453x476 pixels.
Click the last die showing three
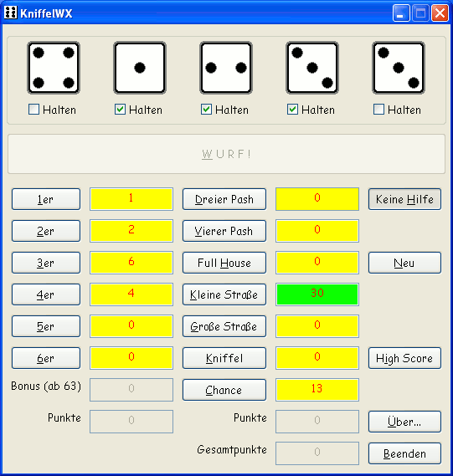[399, 68]
